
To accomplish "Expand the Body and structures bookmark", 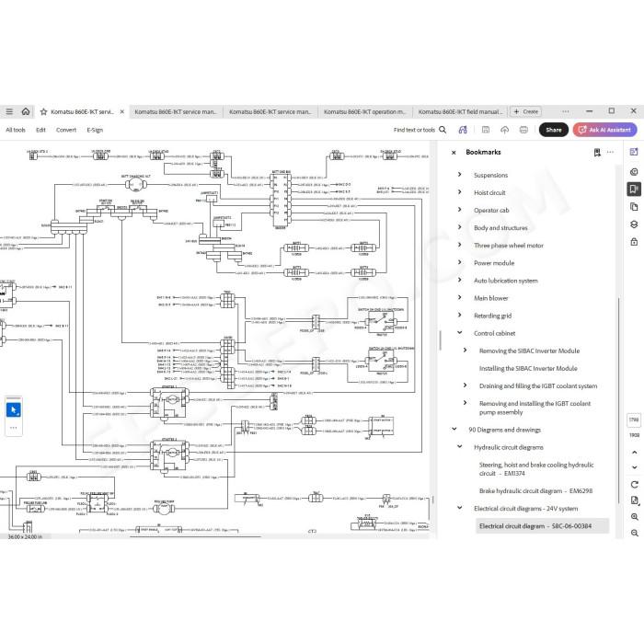I will pos(460,227).
